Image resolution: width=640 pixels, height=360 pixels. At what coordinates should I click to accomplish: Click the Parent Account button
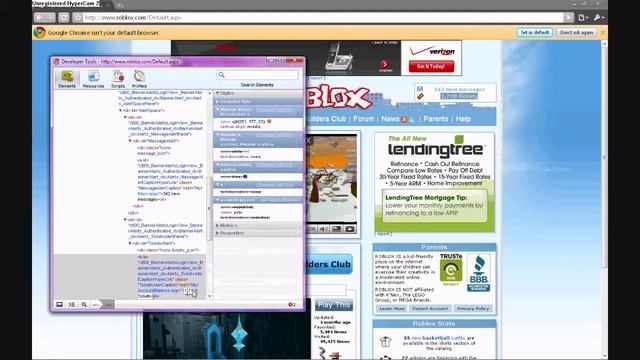click(430, 309)
